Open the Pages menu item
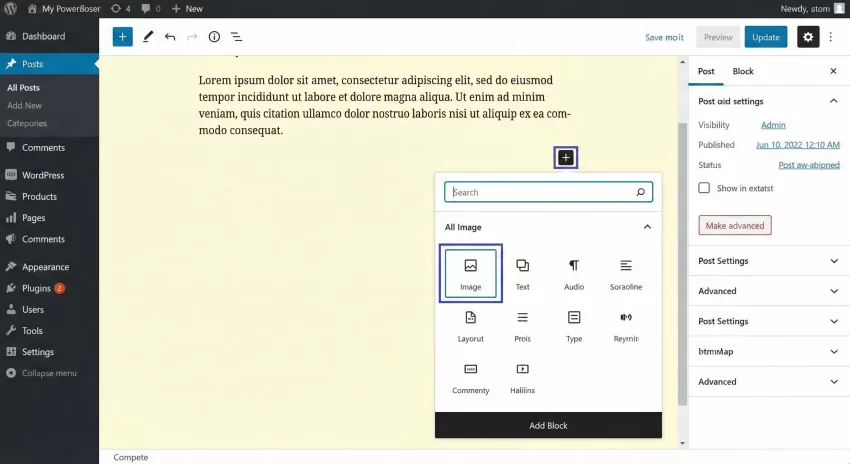 coord(49,217)
